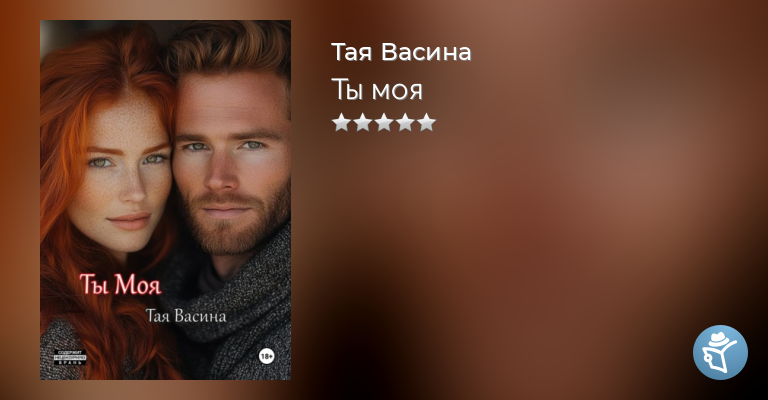
Task: Open the book title Ты моя heading
Action: pyautogui.click(x=377, y=90)
